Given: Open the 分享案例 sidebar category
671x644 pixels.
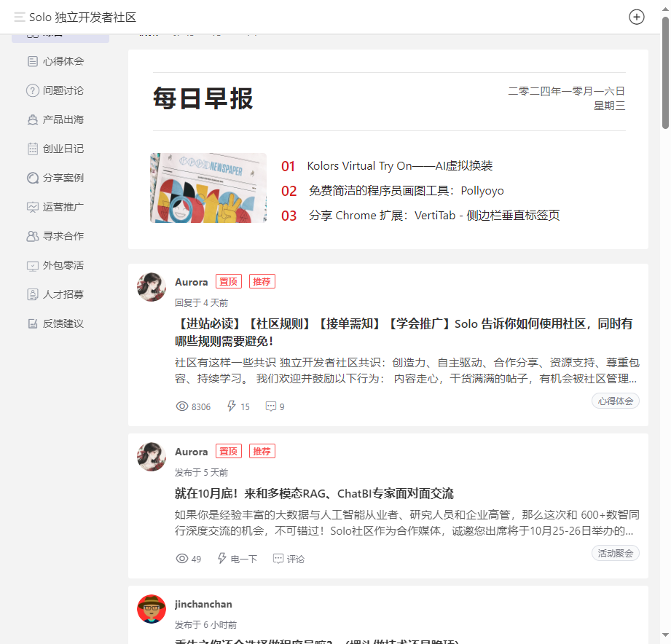Looking at the screenshot, I should (x=60, y=178).
